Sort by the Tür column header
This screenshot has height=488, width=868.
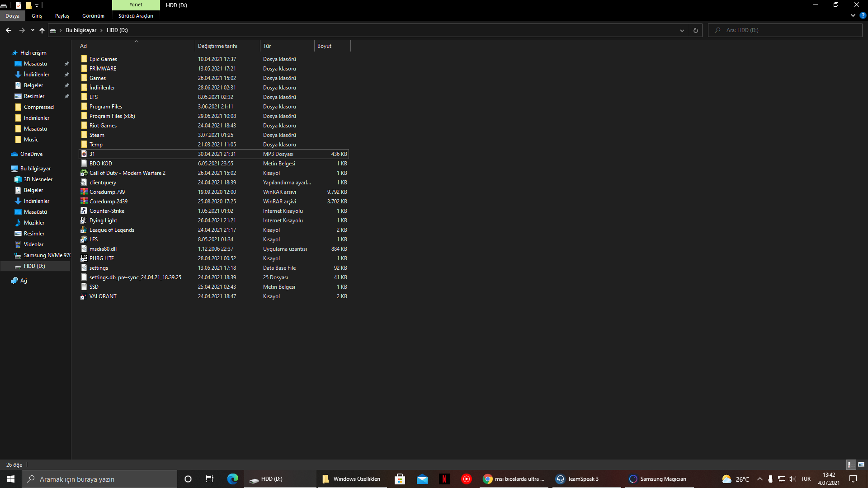(x=288, y=46)
